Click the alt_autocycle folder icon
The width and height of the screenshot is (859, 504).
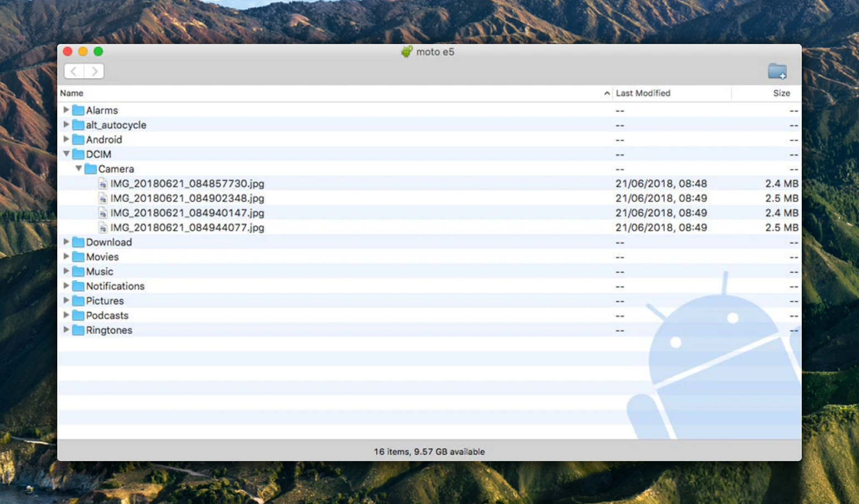coord(78,125)
